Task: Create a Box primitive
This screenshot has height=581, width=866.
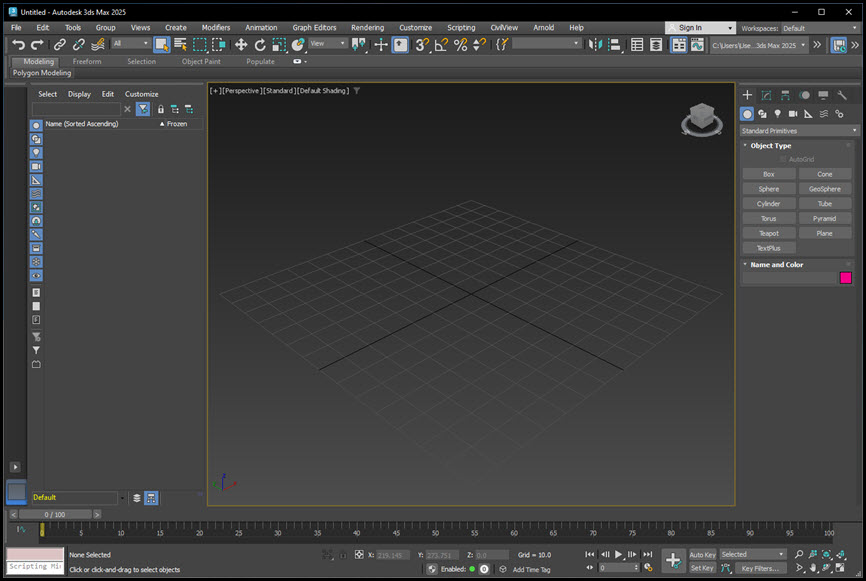Action: click(x=769, y=174)
